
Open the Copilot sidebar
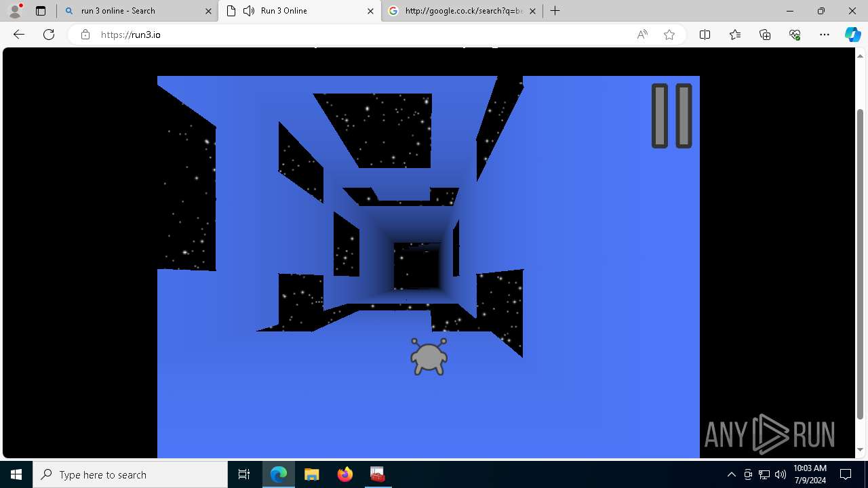(852, 35)
